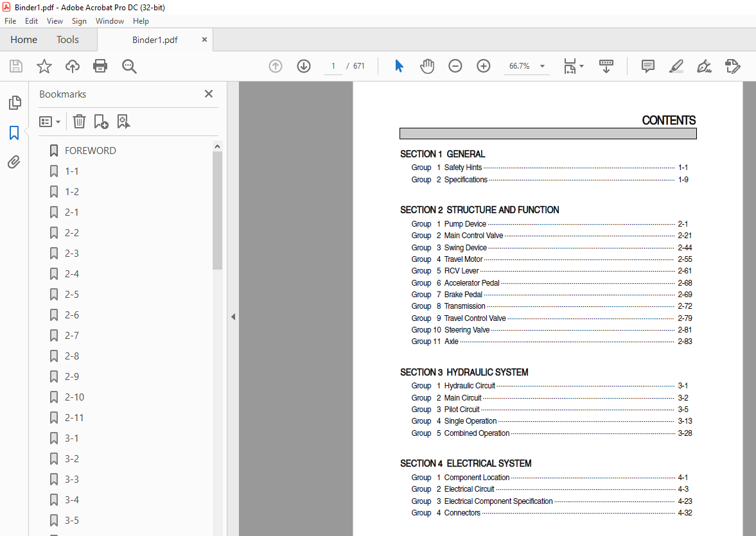Add a sticky note comment
This screenshot has height=536, width=756.
click(x=648, y=66)
